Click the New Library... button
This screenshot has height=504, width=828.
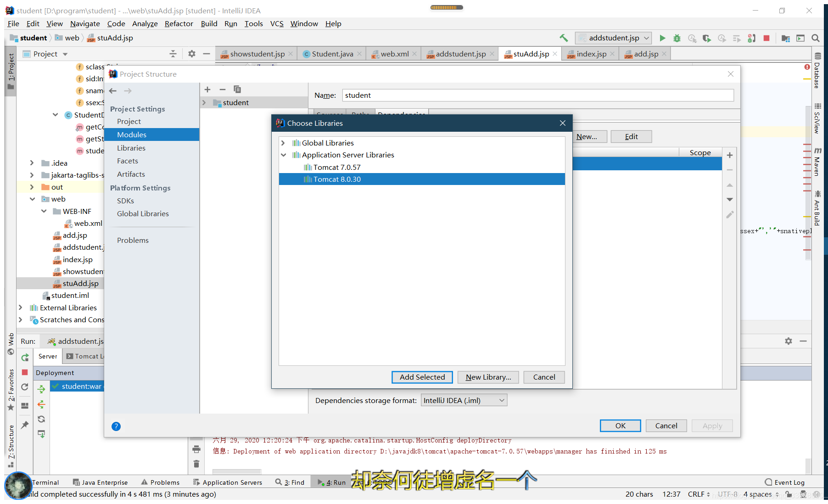[488, 377]
